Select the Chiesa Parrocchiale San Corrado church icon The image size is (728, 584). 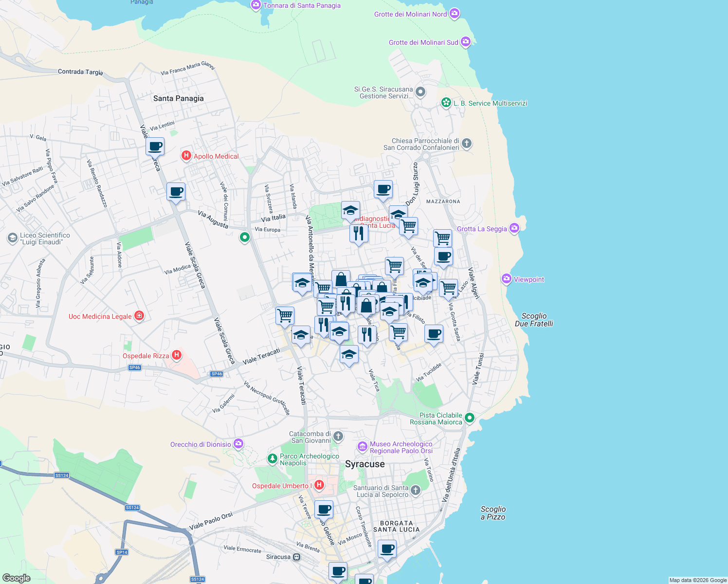(467, 143)
